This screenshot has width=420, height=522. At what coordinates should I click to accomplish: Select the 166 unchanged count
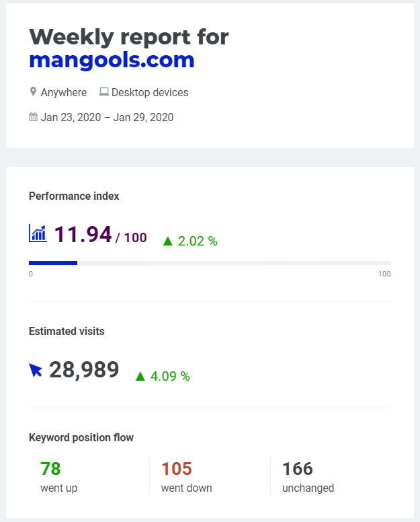click(298, 469)
